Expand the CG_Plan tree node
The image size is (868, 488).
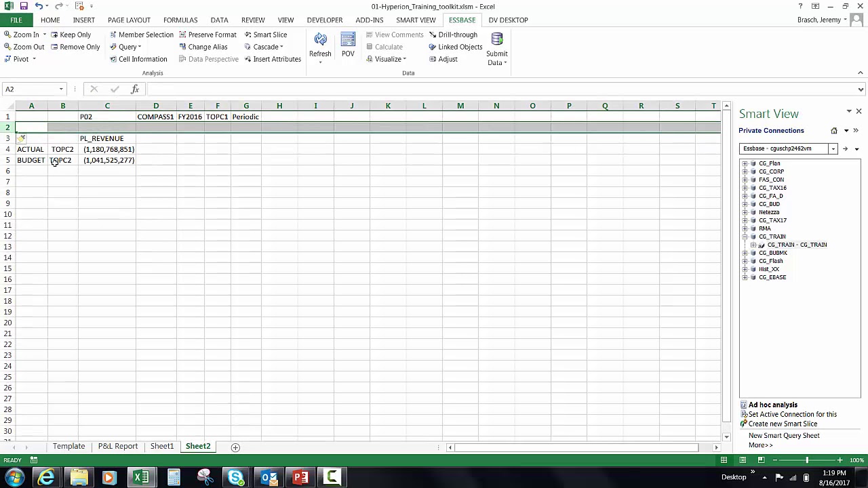[745, 163]
